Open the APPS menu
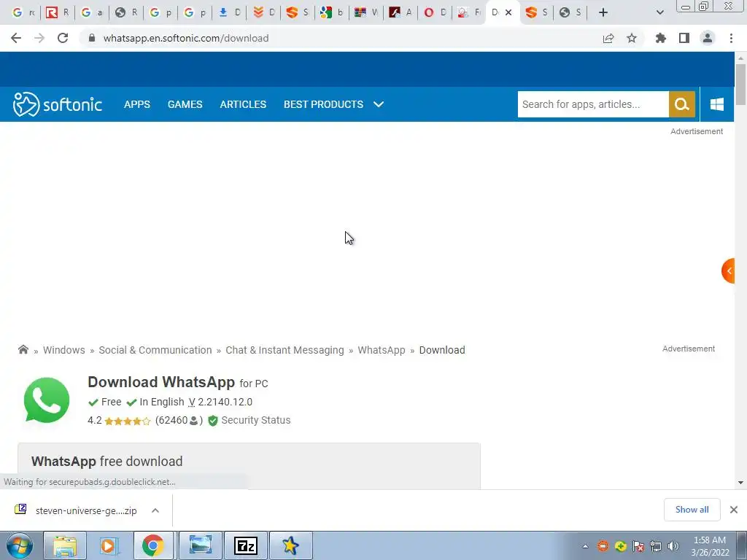This screenshot has height=560, width=747. point(137,104)
